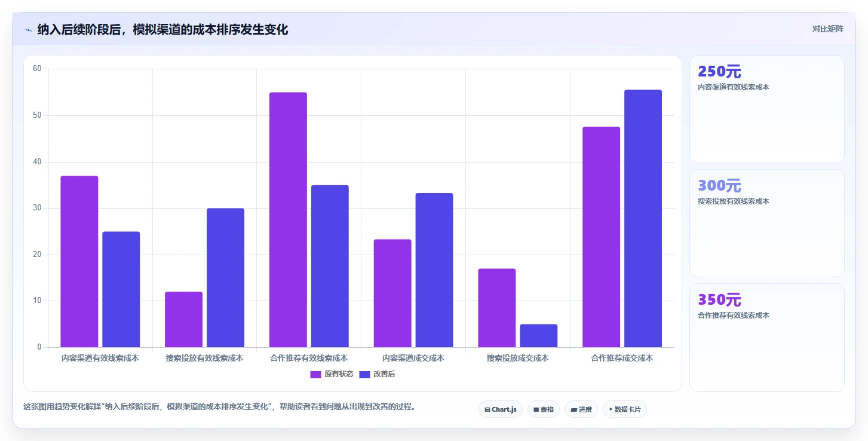Click the blue 合作推荐有效线索成本 bar
The image size is (868, 441).
pyautogui.click(x=330, y=267)
